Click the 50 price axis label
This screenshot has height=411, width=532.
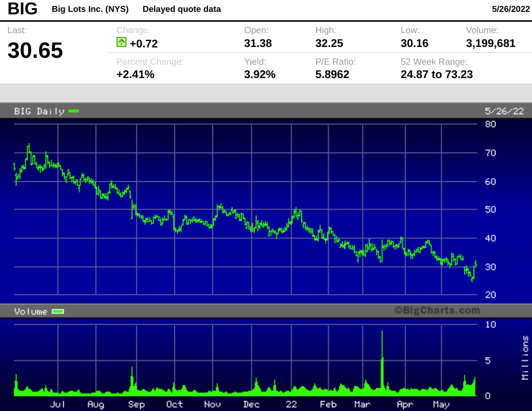(491, 209)
